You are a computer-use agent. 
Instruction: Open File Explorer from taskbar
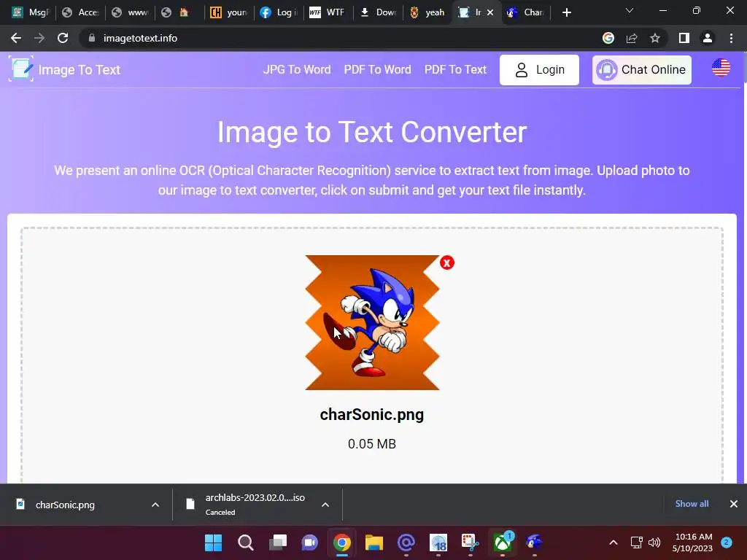pos(374,542)
